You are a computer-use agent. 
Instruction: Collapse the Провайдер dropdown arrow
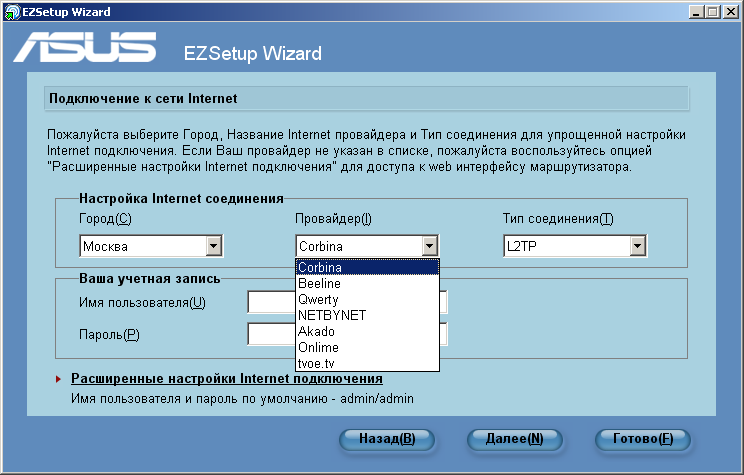tap(429, 246)
